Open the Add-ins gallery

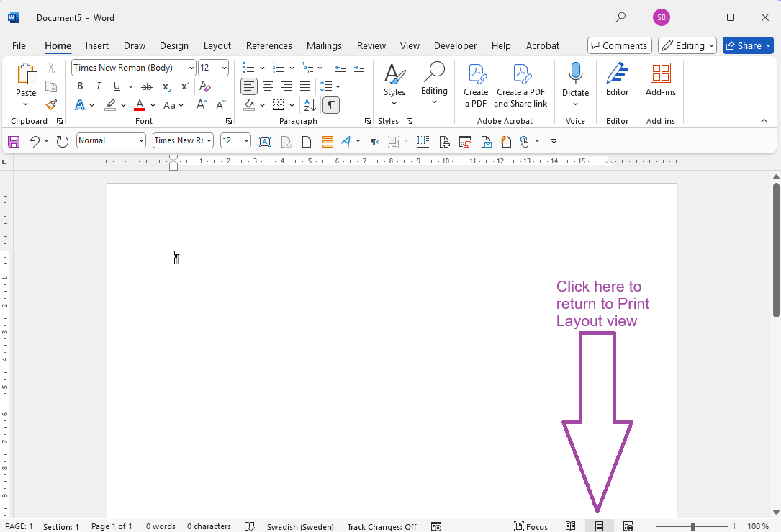661,80
